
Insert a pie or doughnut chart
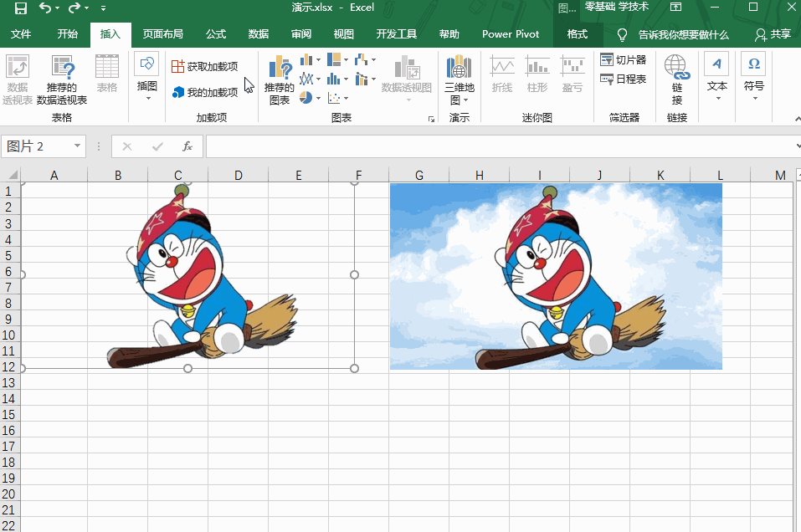point(310,98)
